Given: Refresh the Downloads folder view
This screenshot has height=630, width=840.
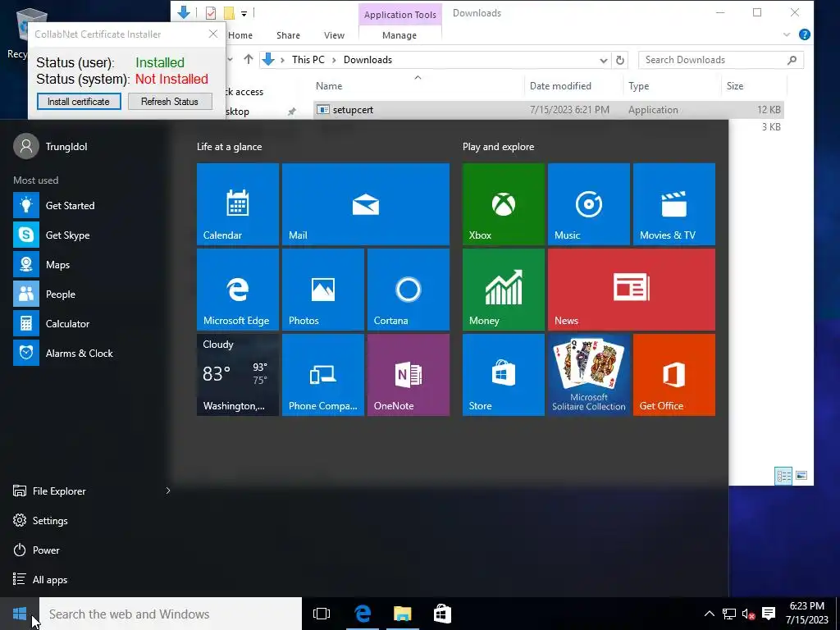Looking at the screenshot, I should click(x=620, y=60).
